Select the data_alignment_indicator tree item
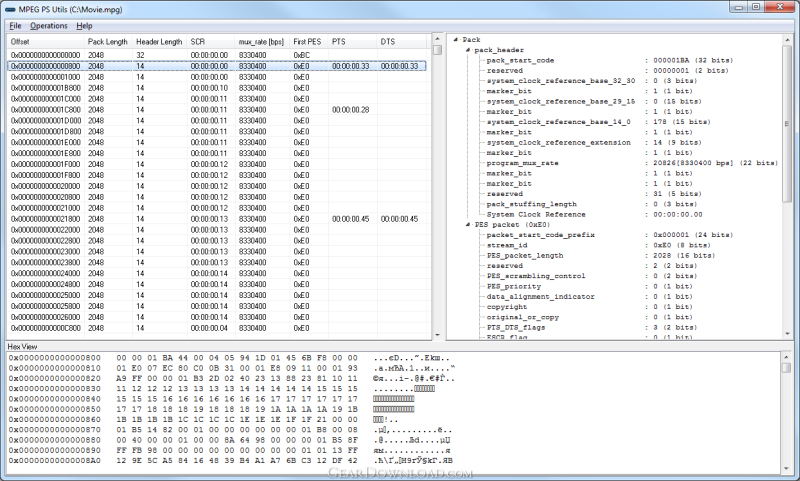 pyautogui.click(x=541, y=296)
